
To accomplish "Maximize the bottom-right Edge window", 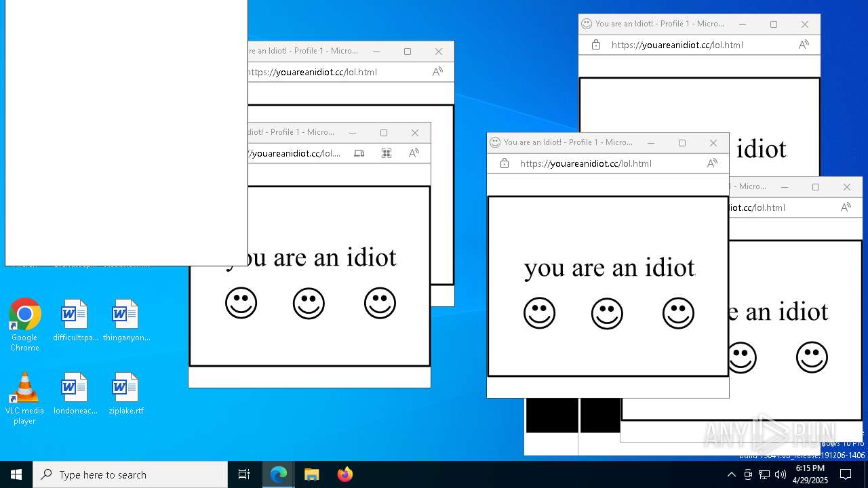I will click(x=816, y=187).
